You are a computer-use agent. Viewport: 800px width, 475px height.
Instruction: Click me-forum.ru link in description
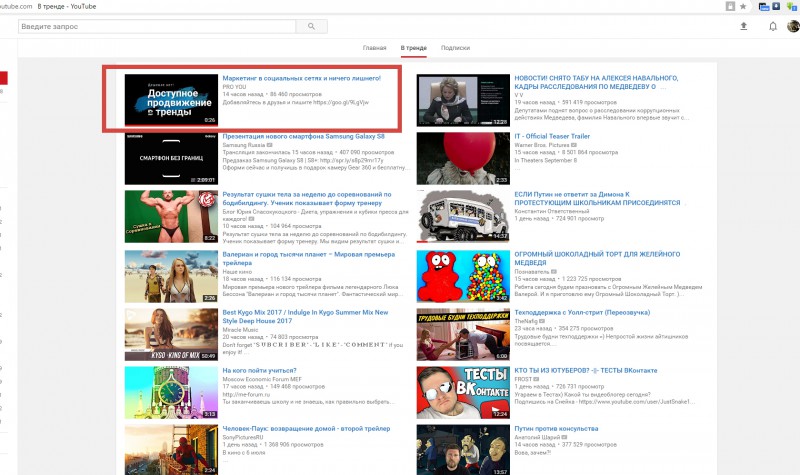tap(246, 394)
